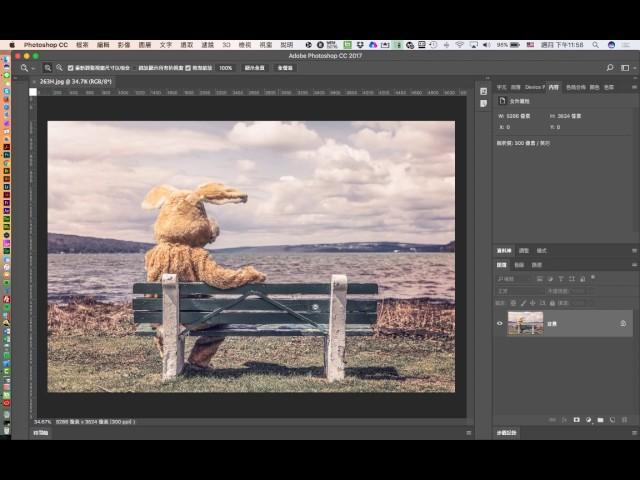Open the Libraries panel group flyout menu
This screenshot has width=640, height=480.
tap(634, 251)
